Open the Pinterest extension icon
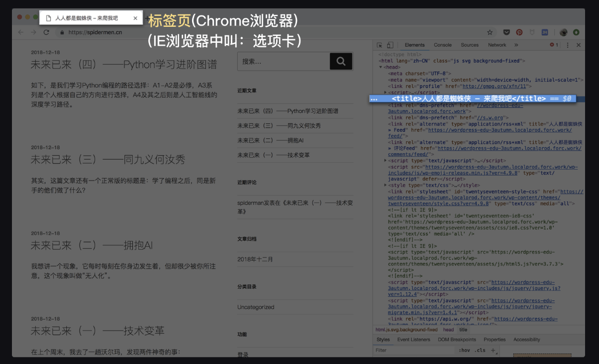Image resolution: width=599 pixels, height=364 pixels. pyautogui.click(x=519, y=32)
